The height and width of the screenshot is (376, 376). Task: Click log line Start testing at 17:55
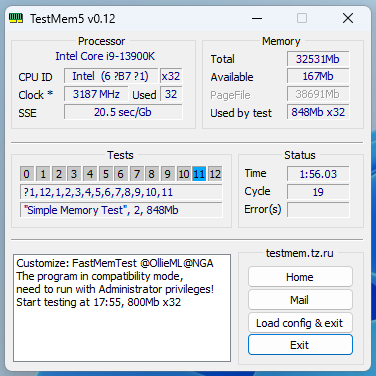(98, 302)
